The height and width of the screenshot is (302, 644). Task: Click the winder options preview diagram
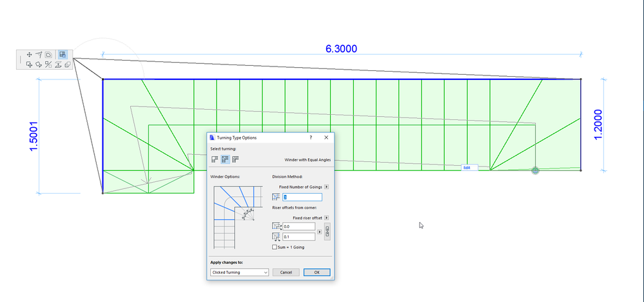click(238, 217)
